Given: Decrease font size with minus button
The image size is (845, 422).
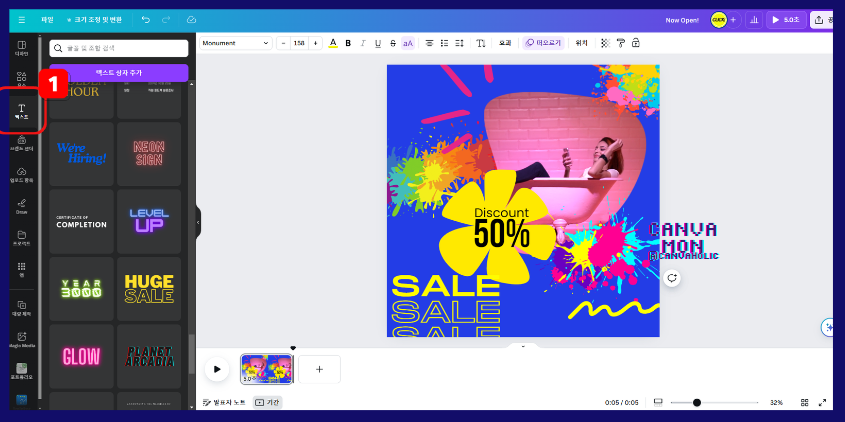Looking at the screenshot, I should [283, 43].
